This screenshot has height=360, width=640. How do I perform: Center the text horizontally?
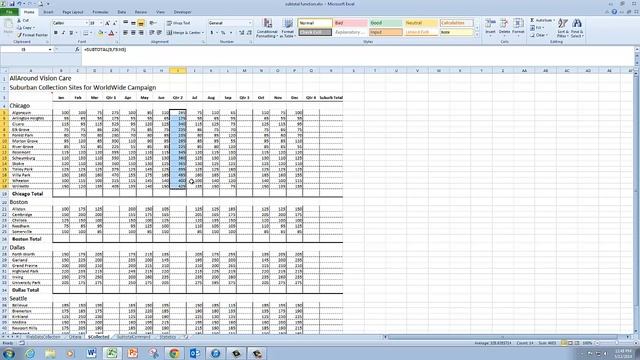133,33
